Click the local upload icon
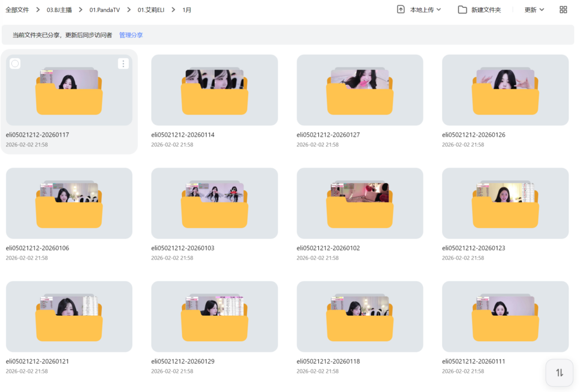The image size is (579, 392). [401, 10]
